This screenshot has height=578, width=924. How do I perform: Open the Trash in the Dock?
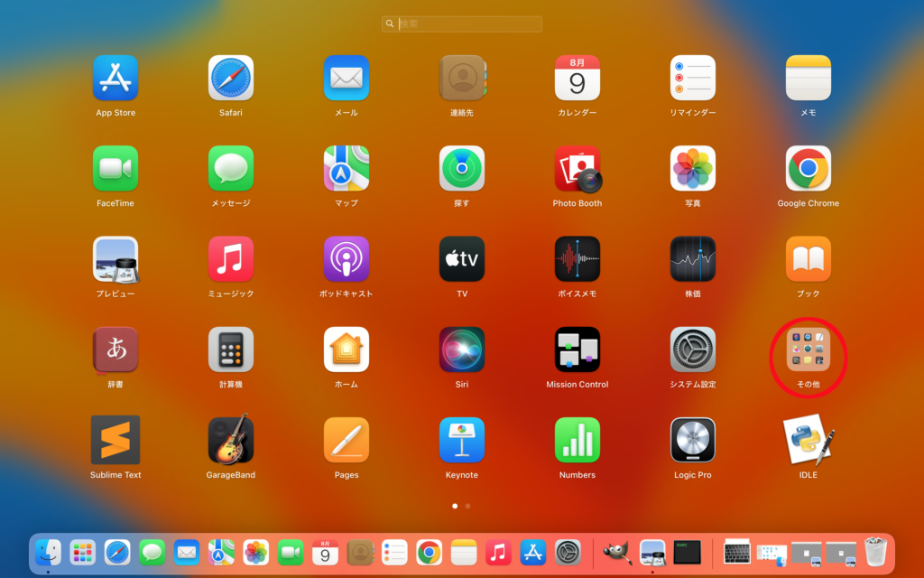875,552
